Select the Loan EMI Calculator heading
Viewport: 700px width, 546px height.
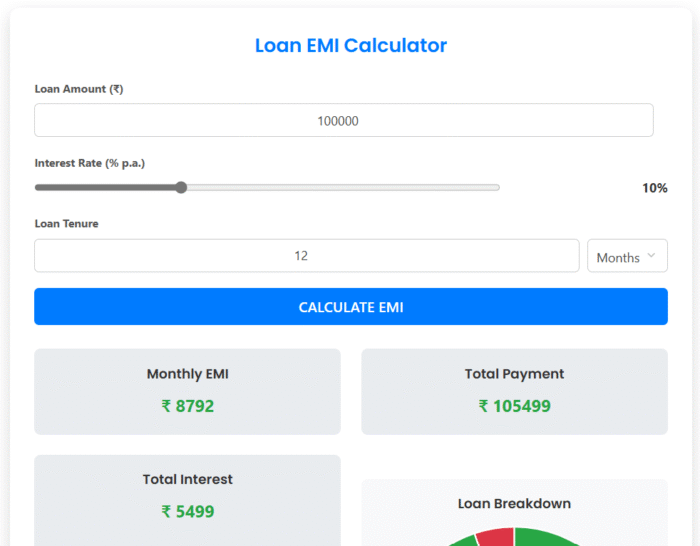click(350, 45)
